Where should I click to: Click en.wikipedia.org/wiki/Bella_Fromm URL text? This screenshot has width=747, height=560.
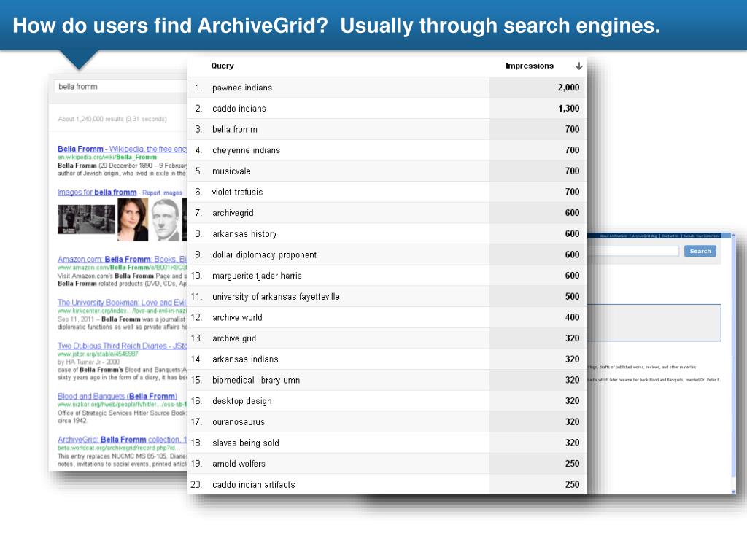coord(107,157)
